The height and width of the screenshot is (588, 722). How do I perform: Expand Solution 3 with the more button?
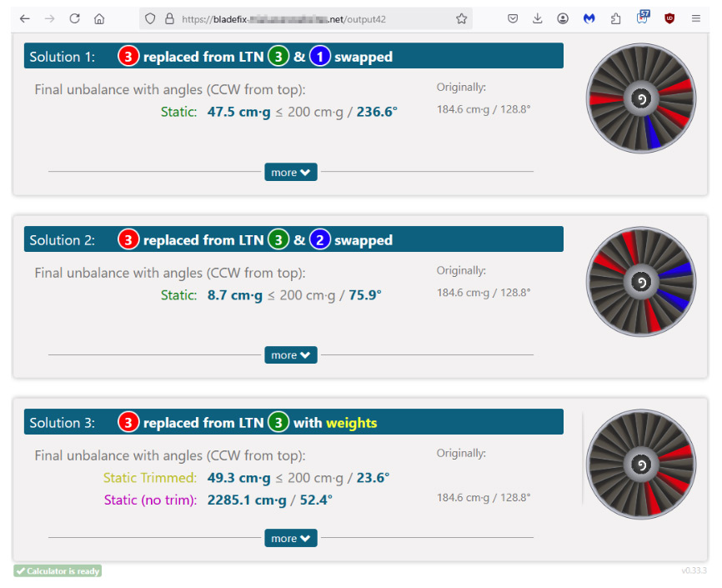291,538
